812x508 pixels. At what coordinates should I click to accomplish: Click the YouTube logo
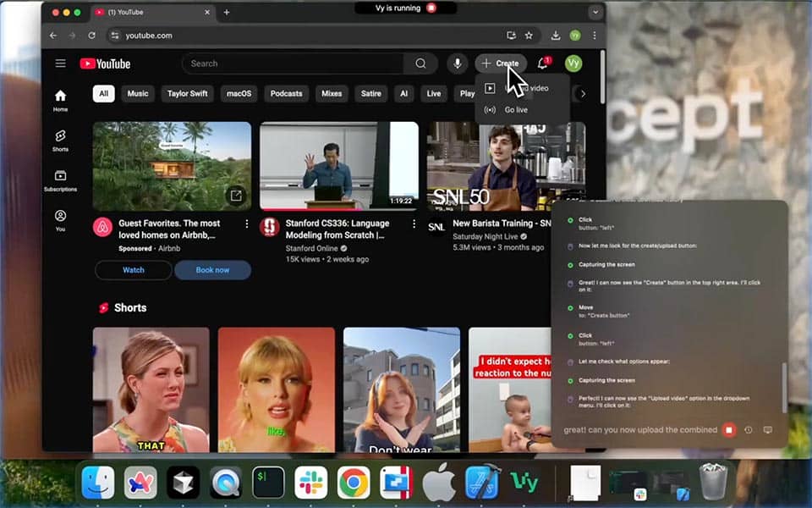[x=106, y=63]
